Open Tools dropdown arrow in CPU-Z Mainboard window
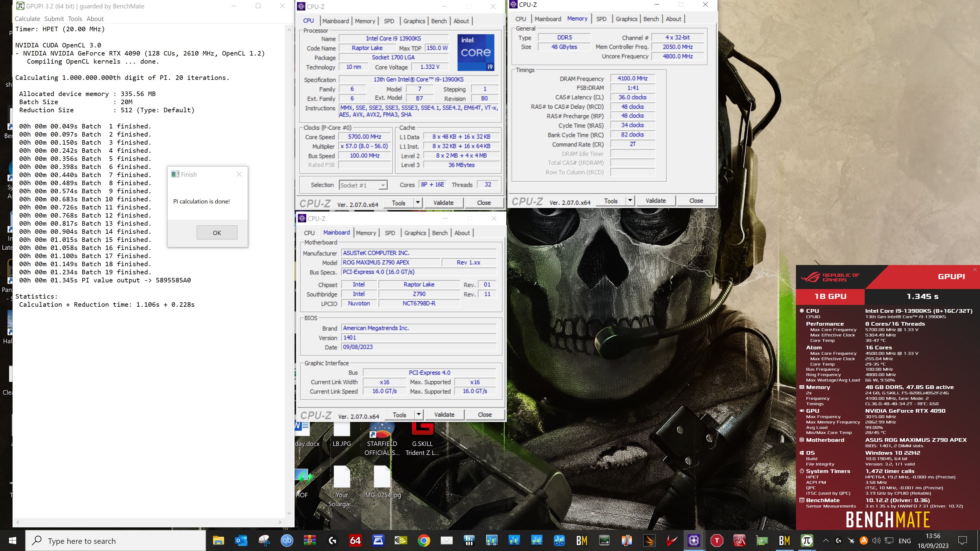The width and height of the screenshot is (980, 551). pyautogui.click(x=419, y=414)
